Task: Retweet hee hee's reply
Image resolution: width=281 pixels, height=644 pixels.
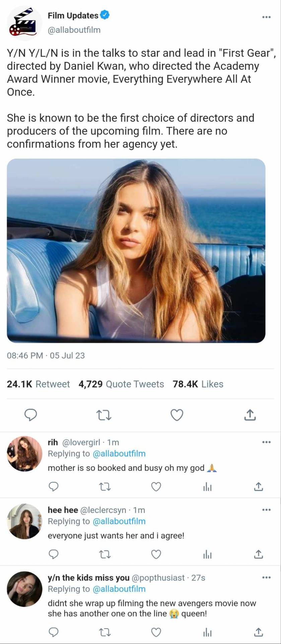Action: 105,554
